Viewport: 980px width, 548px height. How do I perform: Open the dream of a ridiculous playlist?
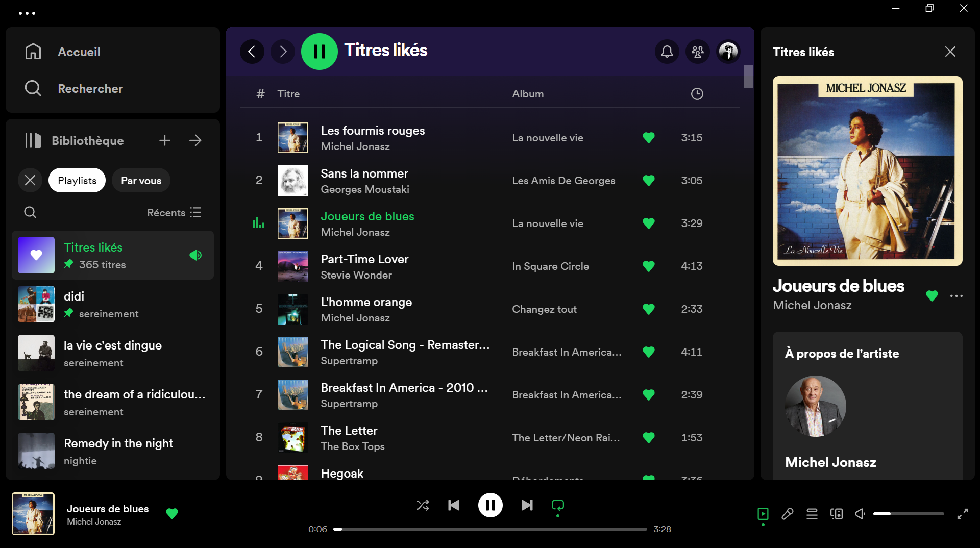click(113, 402)
